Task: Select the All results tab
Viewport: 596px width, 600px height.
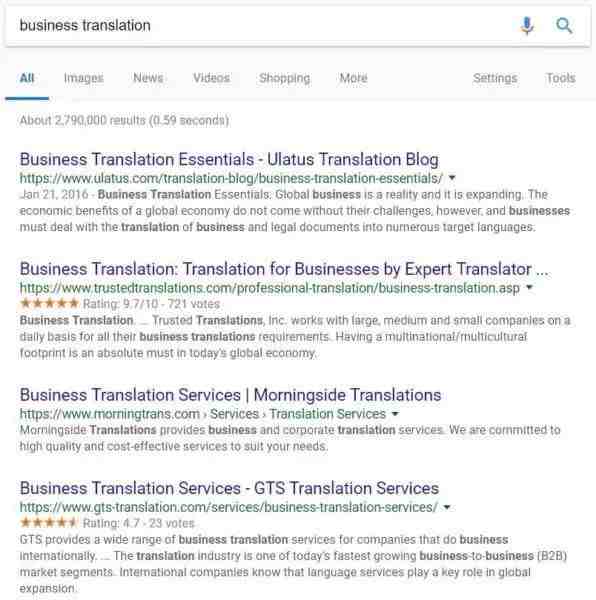Action: (x=27, y=78)
